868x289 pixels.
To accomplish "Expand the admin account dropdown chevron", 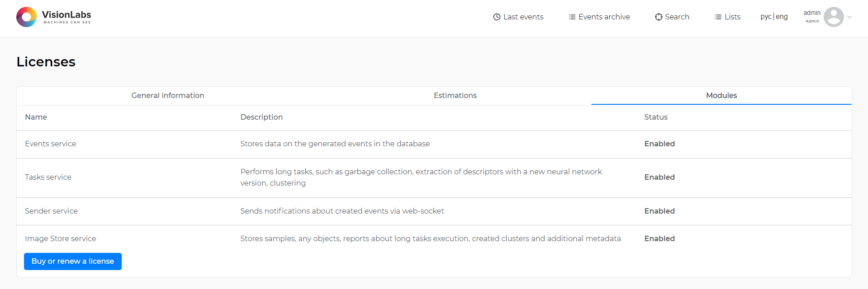I will pos(850,17).
